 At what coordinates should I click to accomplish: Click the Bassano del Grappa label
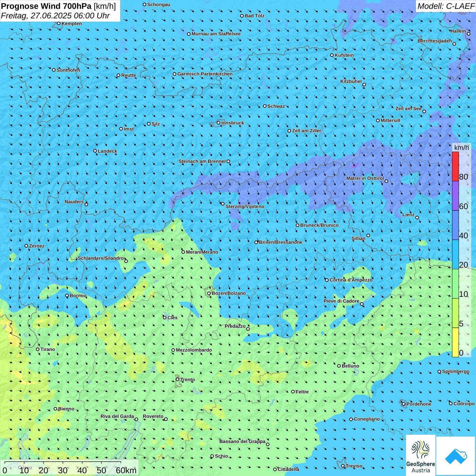tap(242, 441)
